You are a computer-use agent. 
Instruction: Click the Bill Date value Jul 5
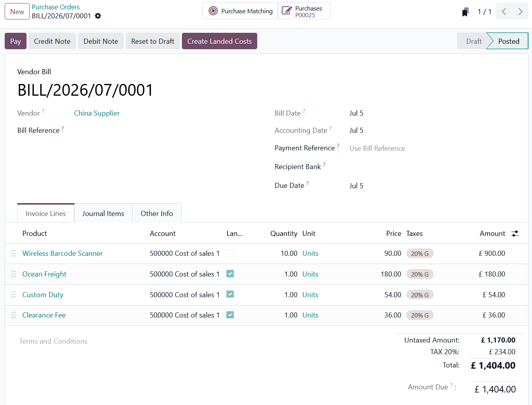pyautogui.click(x=356, y=113)
